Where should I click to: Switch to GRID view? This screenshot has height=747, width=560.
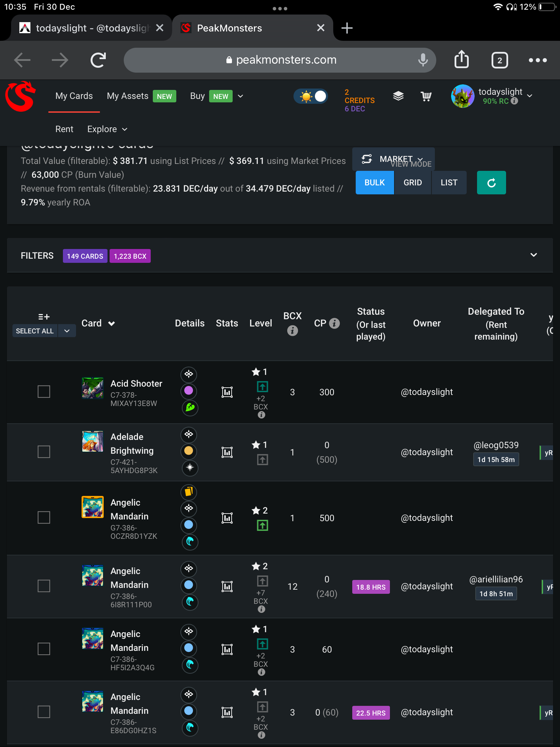pyautogui.click(x=413, y=183)
